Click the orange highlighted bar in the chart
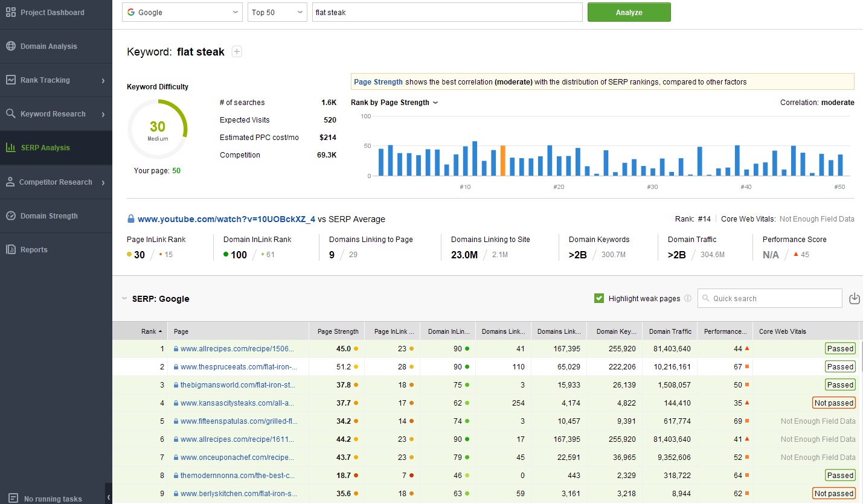The height and width of the screenshot is (504, 863). click(502, 161)
